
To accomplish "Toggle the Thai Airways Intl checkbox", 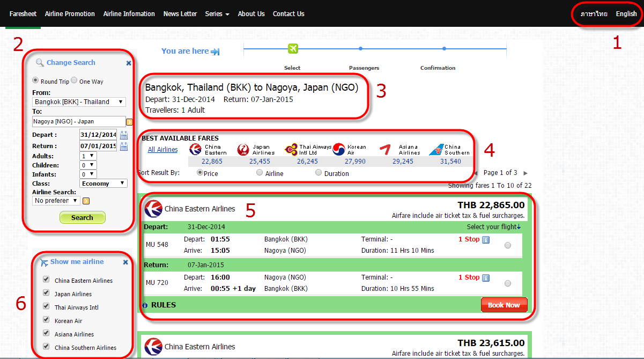I will tap(46, 306).
